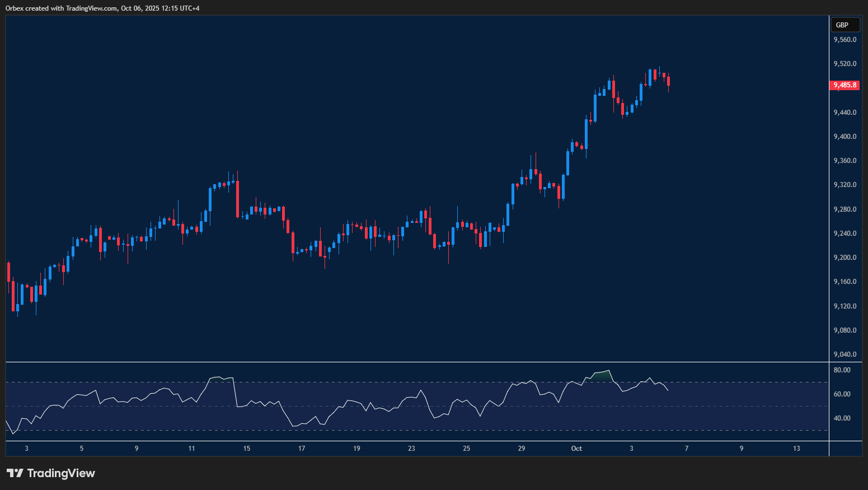Click the last red candle on the chart
Viewport: 868px width, 490px height.
(x=668, y=81)
